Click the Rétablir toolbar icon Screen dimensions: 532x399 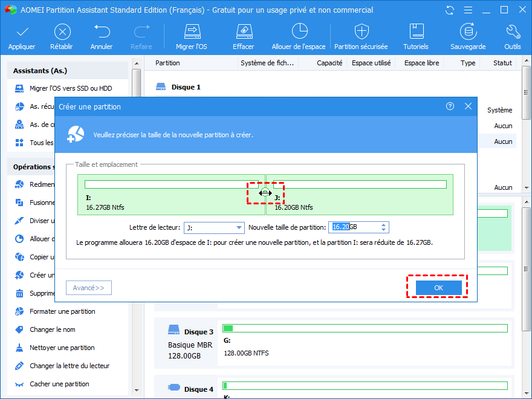(x=62, y=32)
